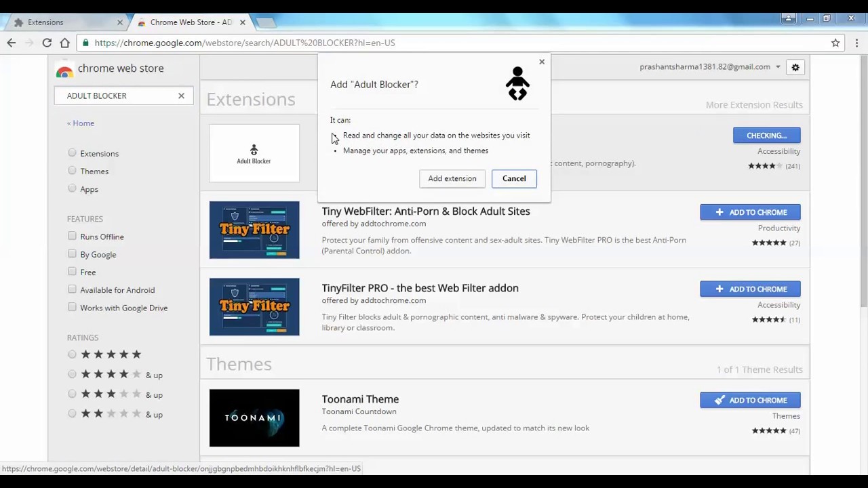Select the Extensions radio filter
Viewport: 868px width, 488px height.
[72, 153]
